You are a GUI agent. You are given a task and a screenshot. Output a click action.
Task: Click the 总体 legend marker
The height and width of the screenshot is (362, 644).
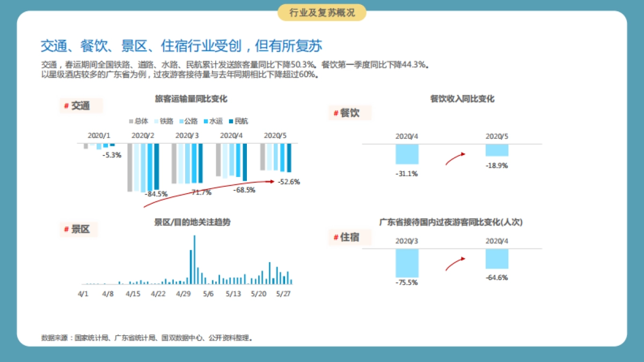130,121
